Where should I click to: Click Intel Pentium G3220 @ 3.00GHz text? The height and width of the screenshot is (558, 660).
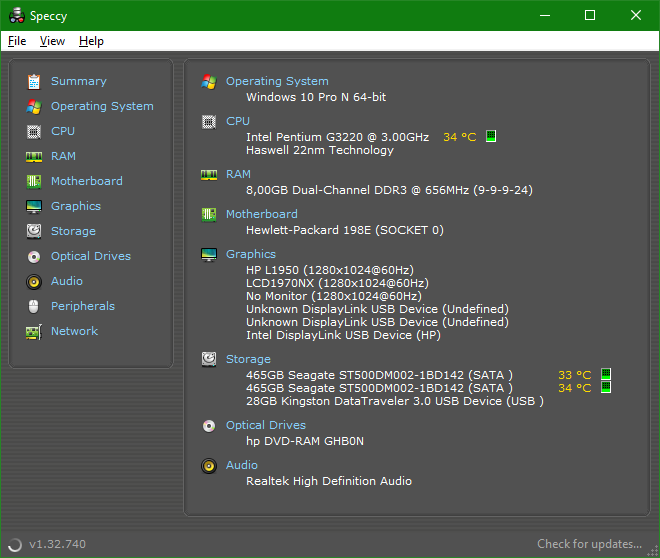click(338, 137)
